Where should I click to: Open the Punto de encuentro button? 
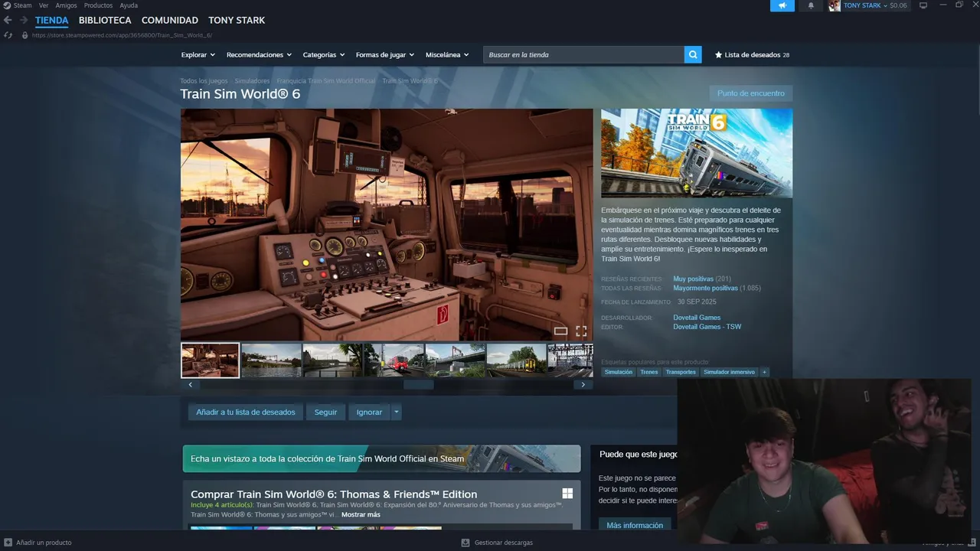point(751,93)
